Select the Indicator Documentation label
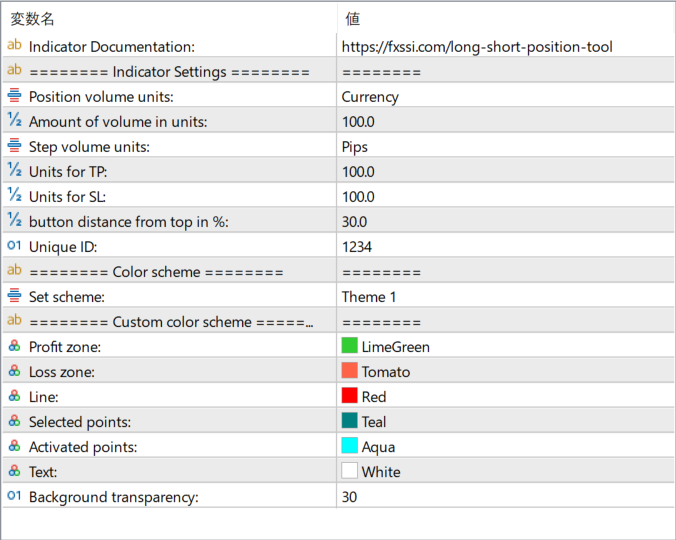676x540 pixels. point(112,47)
